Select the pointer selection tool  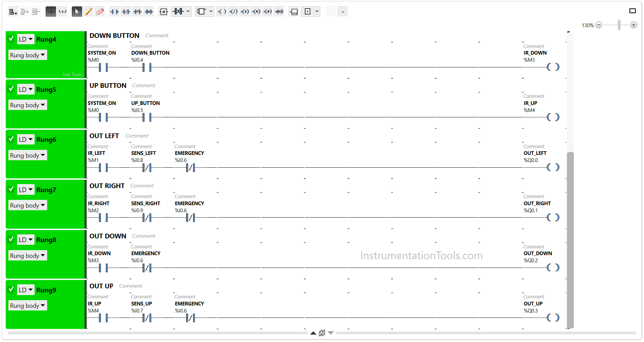[x=77, y=12]
